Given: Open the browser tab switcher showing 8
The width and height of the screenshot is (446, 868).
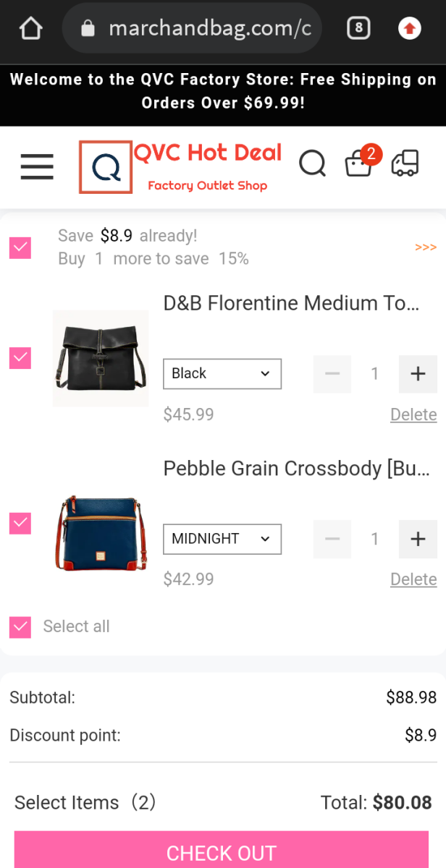Looking at the screenshot, I should click(x=358, y=28).
